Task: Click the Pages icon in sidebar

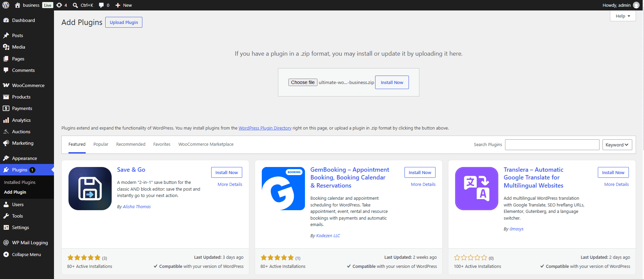Action: click(x=6, y=59)
